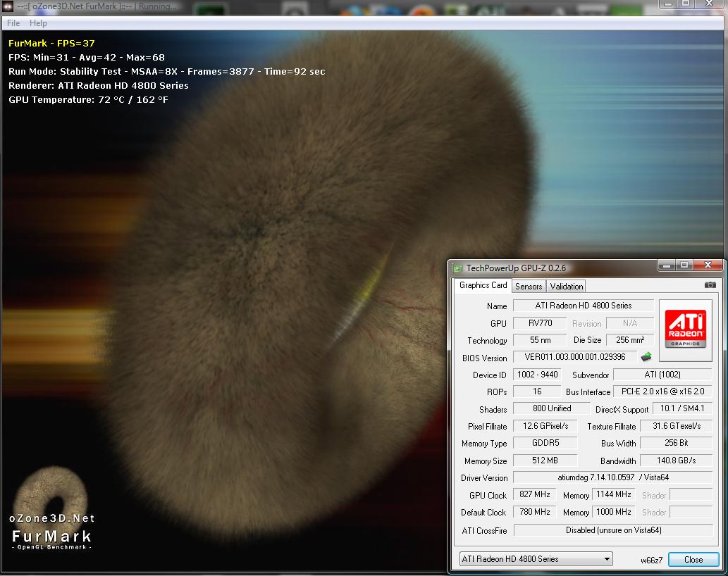The image size is (728, 576).
Task: Open the ATI Radeon HD 4800 Series dropdown
Action: pyautogui.click(x=536, y=559)
